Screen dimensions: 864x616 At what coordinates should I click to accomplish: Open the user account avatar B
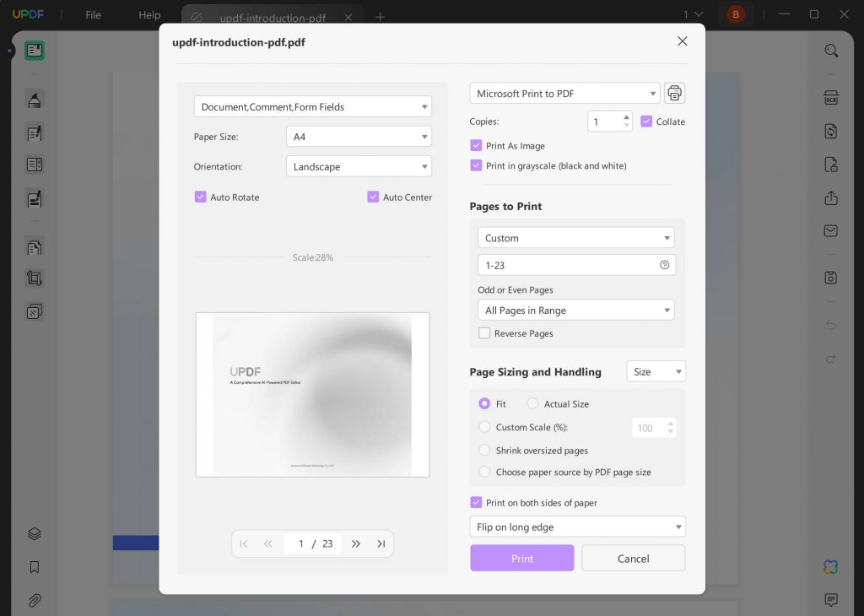(736, 14)
